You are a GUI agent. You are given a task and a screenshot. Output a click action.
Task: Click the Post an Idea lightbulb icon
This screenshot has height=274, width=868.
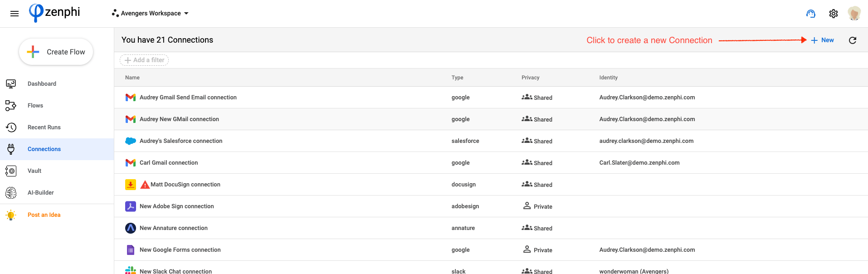tap(11, 215)
